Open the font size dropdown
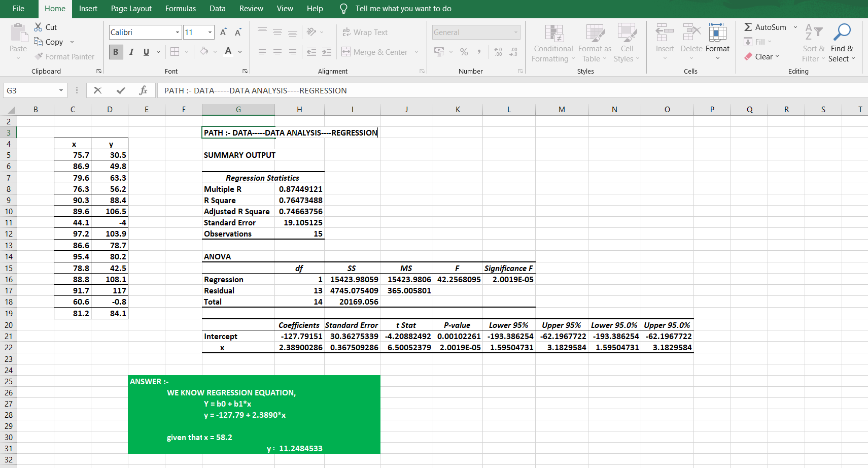Viewport: 868px width, 468px height. tap(210, 32)
